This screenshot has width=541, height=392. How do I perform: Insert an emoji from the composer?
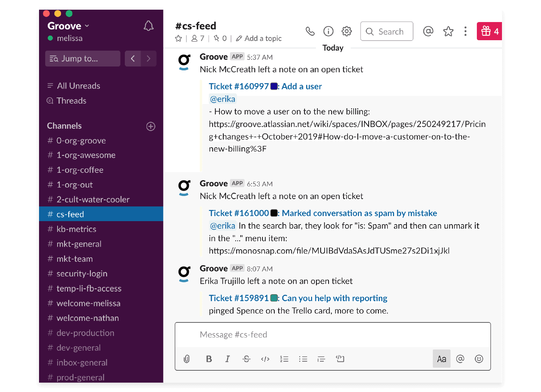pos(479,359)
